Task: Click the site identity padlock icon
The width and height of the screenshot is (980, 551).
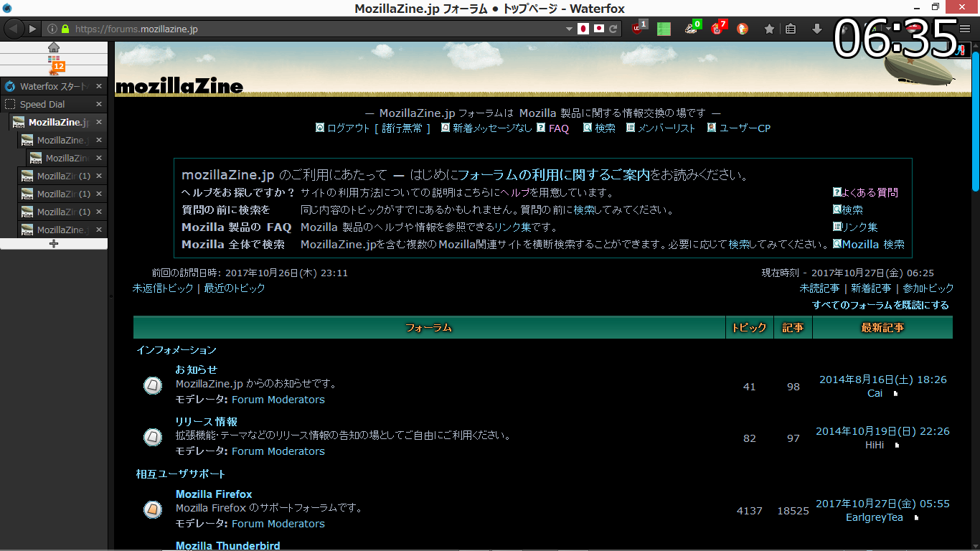Action: click(x=65, y=29)
